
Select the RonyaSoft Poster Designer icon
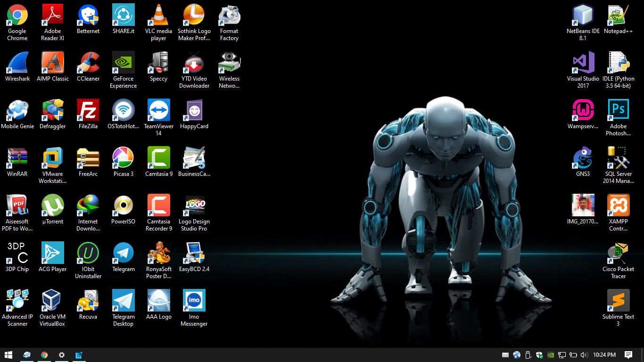tap(159, 253)
